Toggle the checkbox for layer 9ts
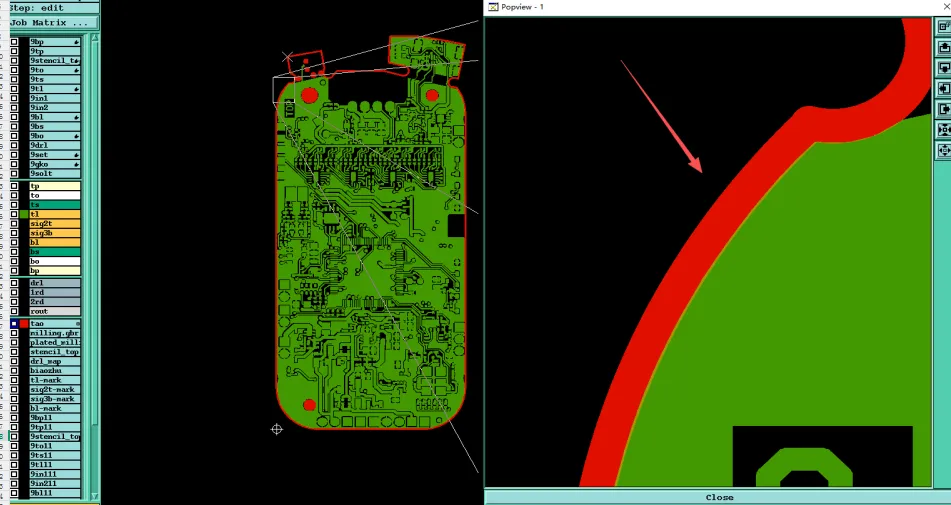This screenshot has height=505, width=951. (14, 79)
